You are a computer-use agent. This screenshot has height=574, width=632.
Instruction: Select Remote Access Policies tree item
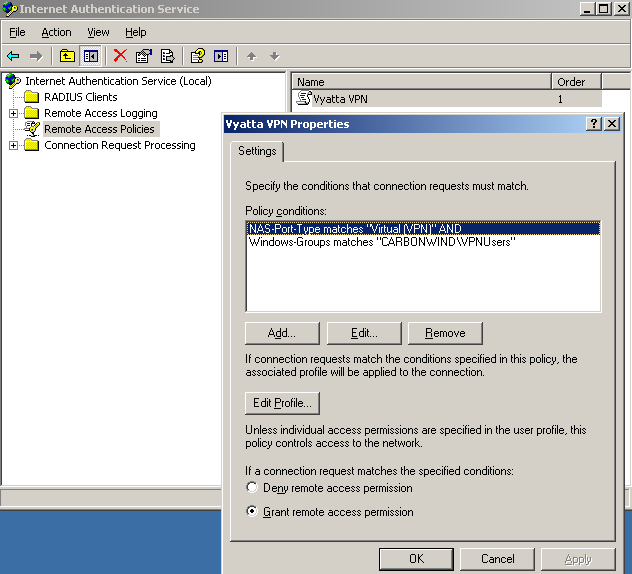coord(100,129)
